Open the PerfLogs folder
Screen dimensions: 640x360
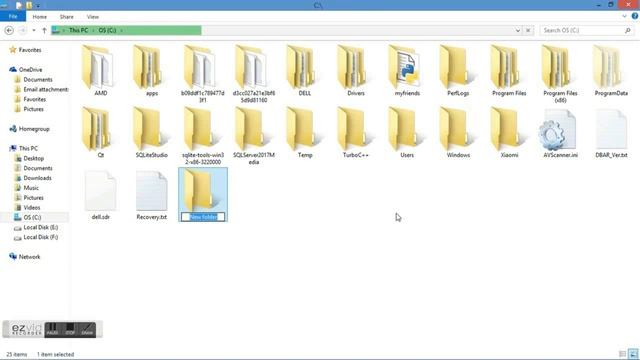(458, 70)
